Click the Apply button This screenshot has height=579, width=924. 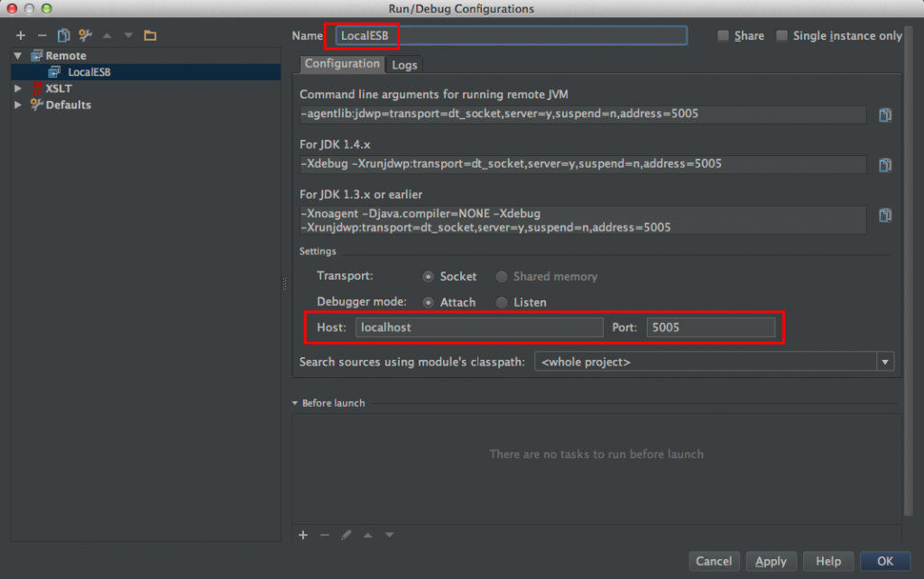tap(771, 561)
